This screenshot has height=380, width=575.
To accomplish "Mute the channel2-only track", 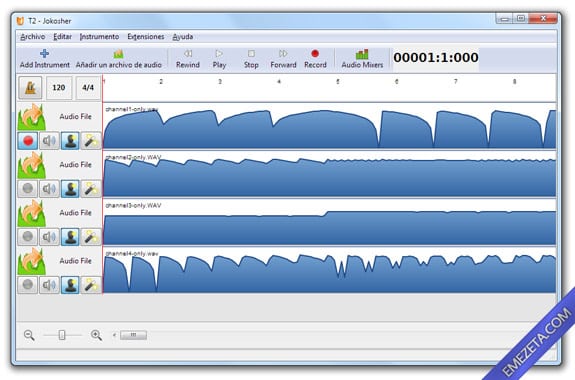I will coord(49,189).
